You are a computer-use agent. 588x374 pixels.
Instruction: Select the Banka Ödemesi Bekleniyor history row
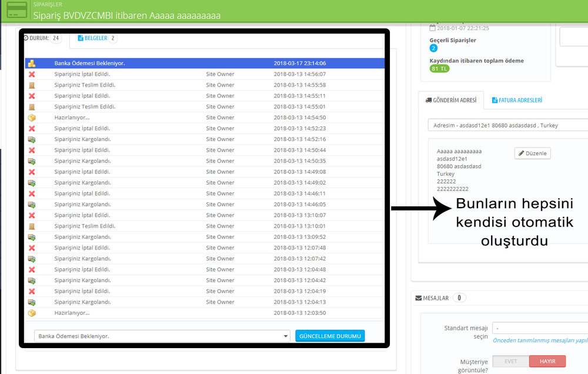(x=205, y=64)
